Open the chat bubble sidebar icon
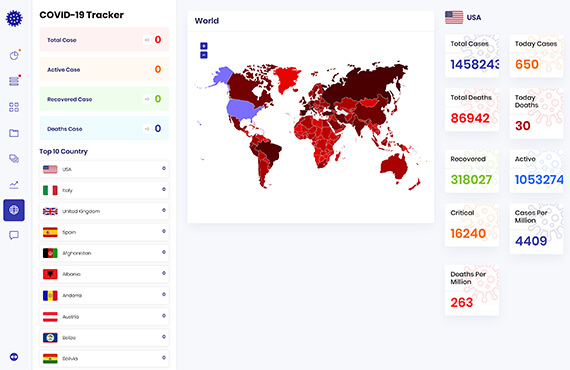The height and width of the screenshot is (370, 570). coord(14,236)
